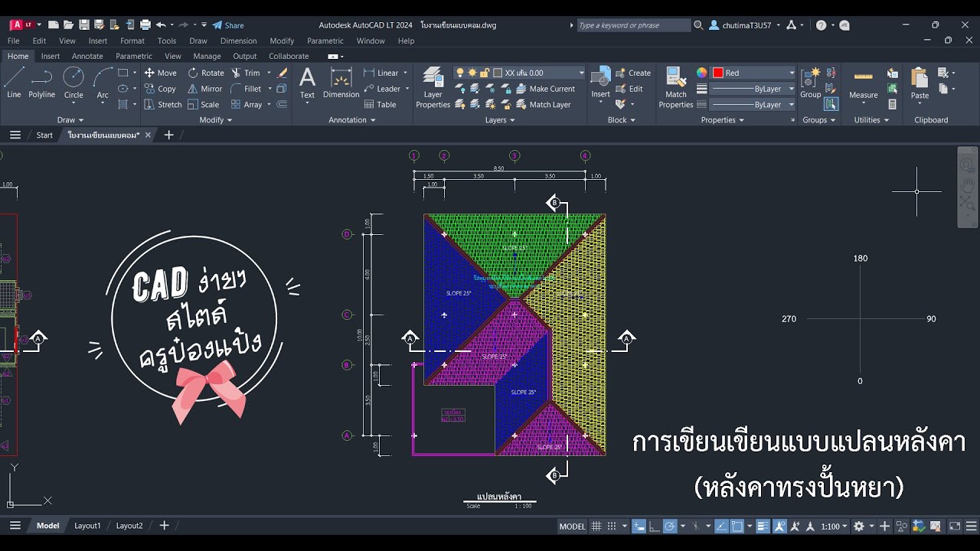Image resolution: width=980 pixels, height=551 pixels.
Task: Select the Polyline tool
Action: coord(42,83)
